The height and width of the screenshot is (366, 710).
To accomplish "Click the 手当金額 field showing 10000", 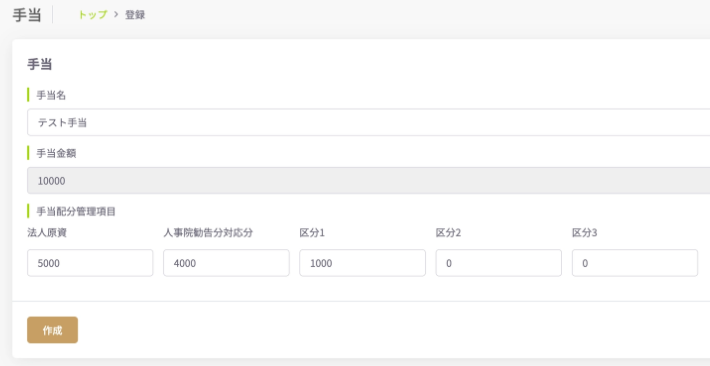I will (369, 181).
